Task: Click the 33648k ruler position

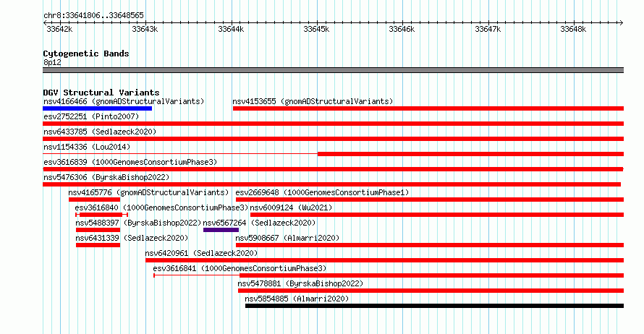Action: tap(573, 29)
